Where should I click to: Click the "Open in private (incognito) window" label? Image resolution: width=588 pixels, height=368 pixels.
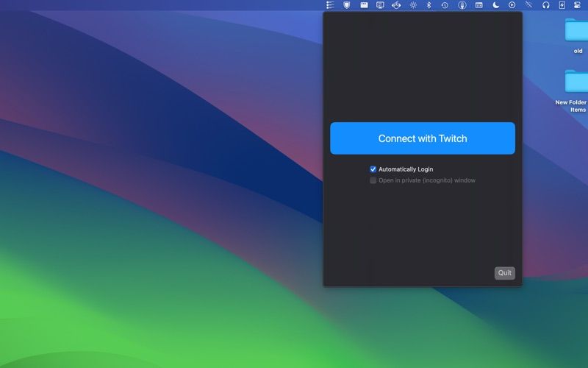427,180
